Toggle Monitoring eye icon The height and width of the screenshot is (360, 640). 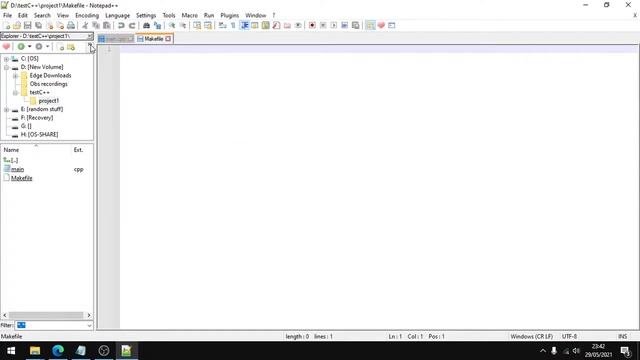[x=298, y=25]
